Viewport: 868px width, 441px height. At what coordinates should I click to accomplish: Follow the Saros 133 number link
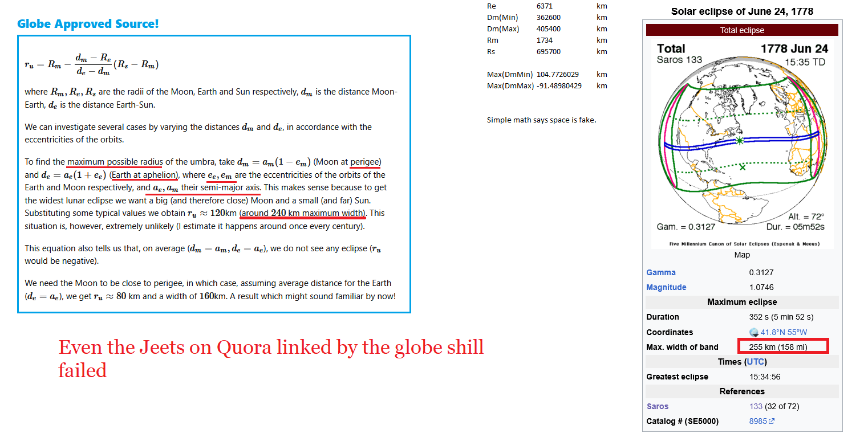point(756,406)
